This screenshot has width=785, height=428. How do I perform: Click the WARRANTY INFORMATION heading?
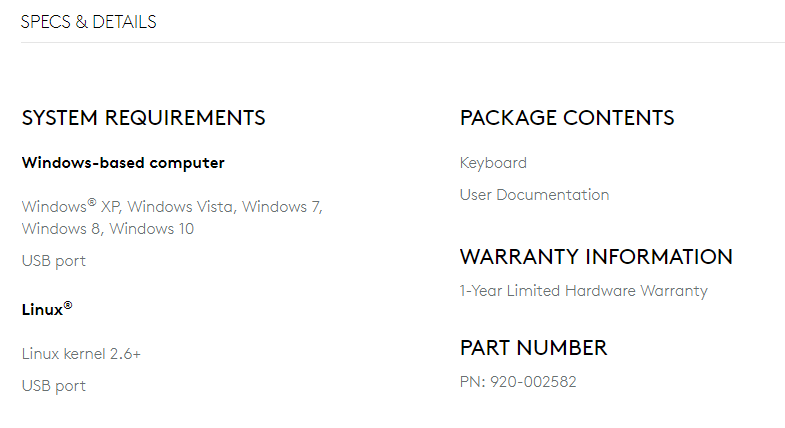596,257
